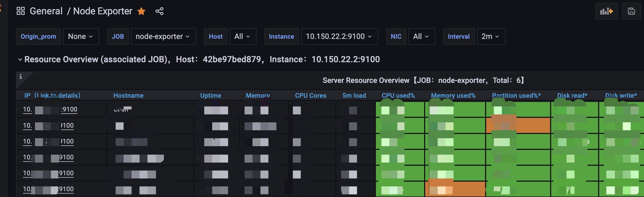This screenshot has height=197, width=644.
Task: Sort by the Hostname column header
Action: (128, 96)
